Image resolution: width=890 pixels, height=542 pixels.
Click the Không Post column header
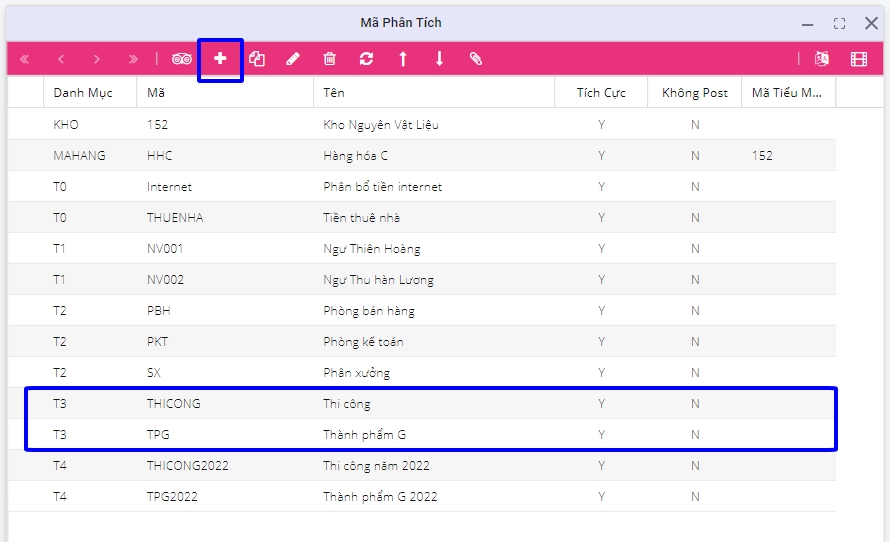[694, 93]
